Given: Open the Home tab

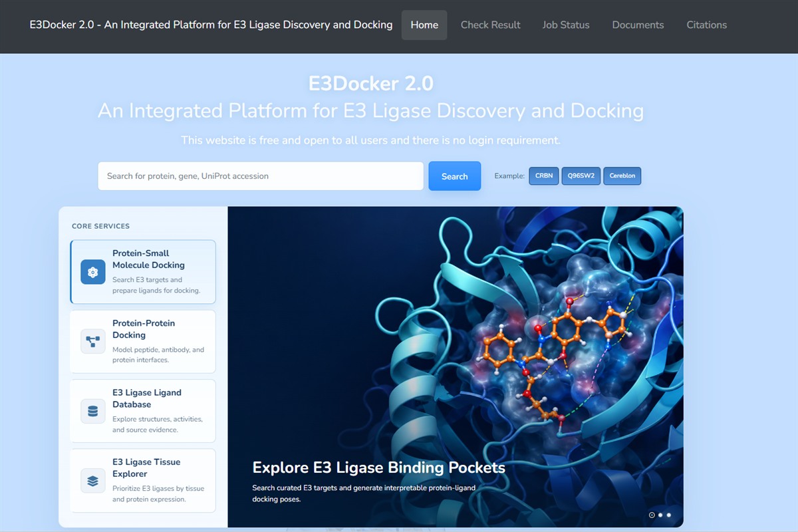Looking at the screenshot, I should [x=424, y=25].
